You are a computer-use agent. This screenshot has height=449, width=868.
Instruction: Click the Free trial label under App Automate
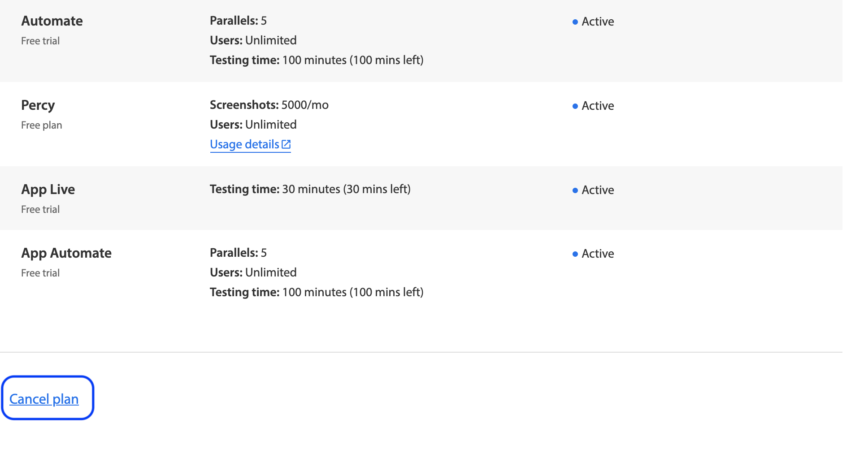pyautogui.click(x=40, y=273)
